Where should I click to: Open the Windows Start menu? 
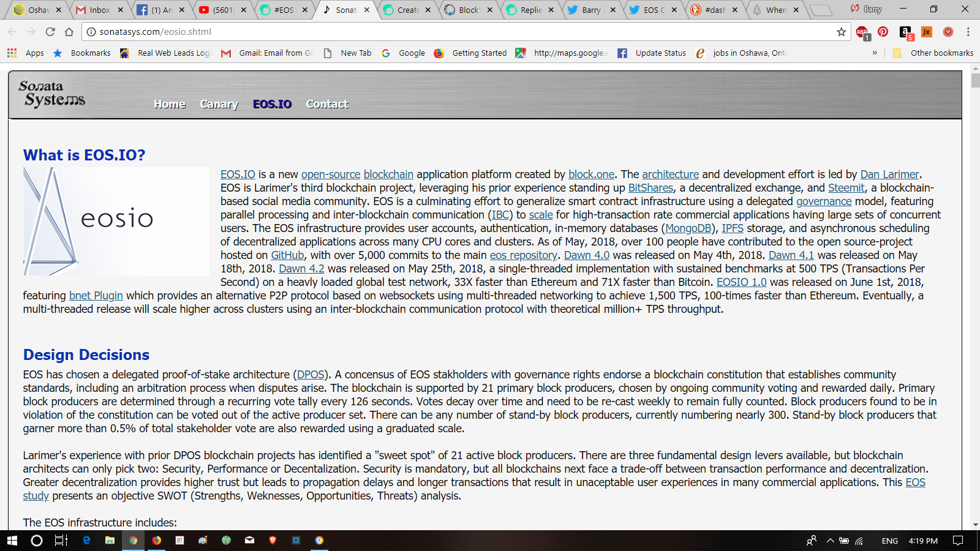pos(12,541)
